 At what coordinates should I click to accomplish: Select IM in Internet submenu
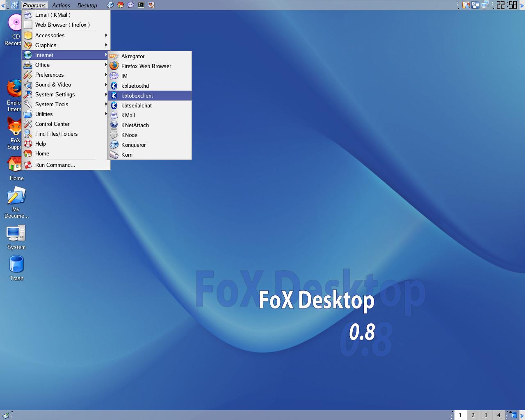150,76
